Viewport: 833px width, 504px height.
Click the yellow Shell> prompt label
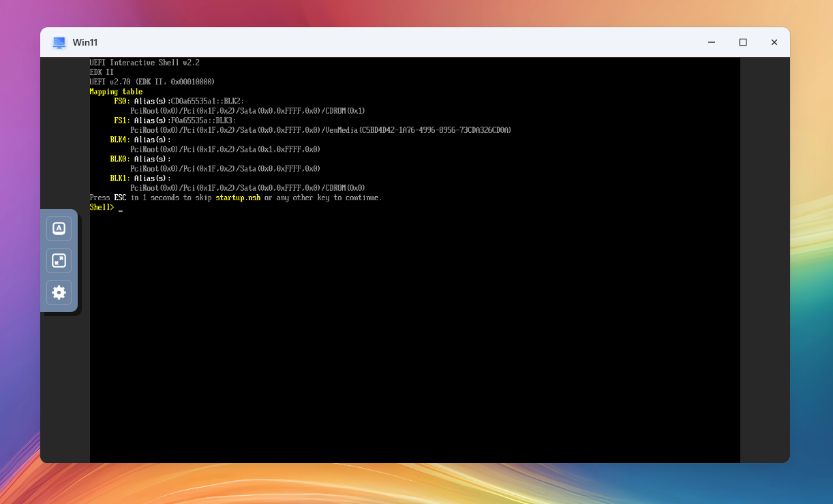pos(102,207)
